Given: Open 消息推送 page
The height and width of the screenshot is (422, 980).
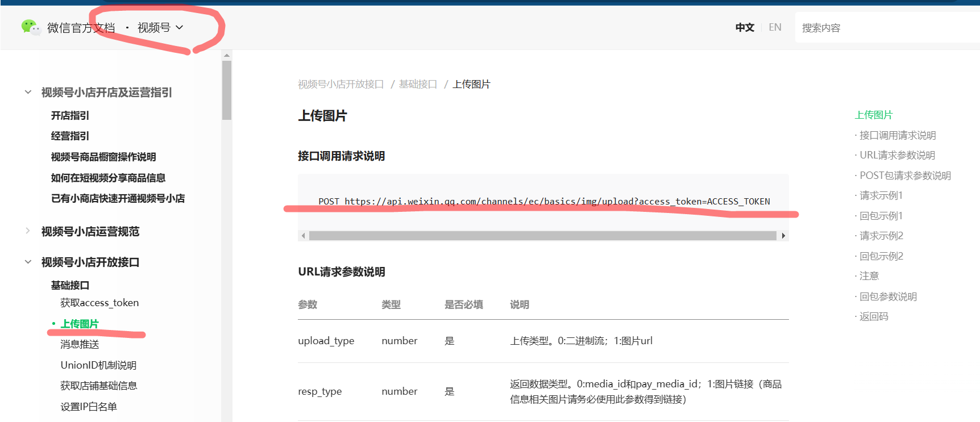Looking at the screenshot, I should click(80, 344).
